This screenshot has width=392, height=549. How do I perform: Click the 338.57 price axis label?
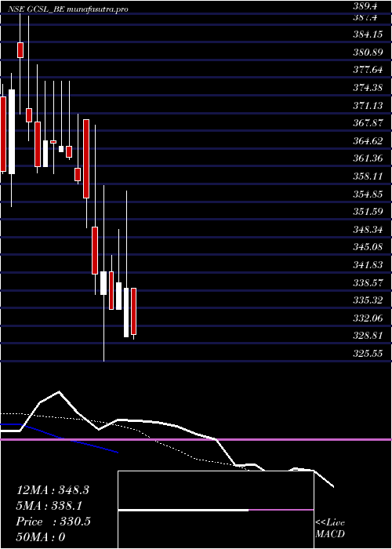click(367, 282)
